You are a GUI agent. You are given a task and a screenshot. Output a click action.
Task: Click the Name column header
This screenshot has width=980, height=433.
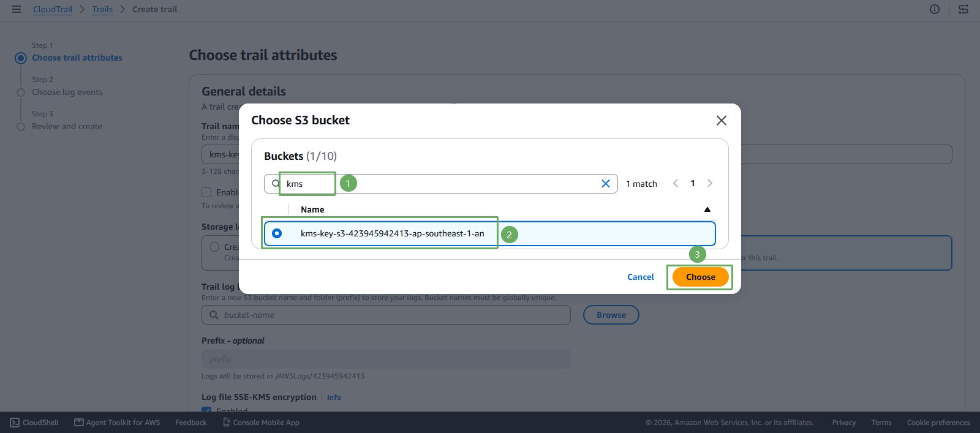[312, 209]
